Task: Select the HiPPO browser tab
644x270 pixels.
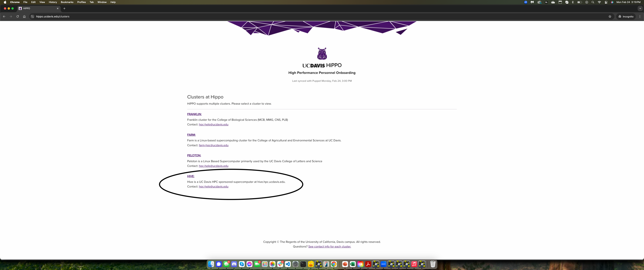Action: pyautogui.click(x=39, y=8)
